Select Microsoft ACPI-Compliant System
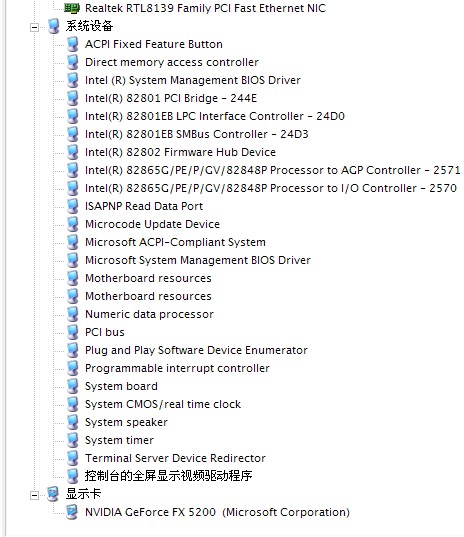The width and height of the screenshot is (464, 537). click(175, 242)
